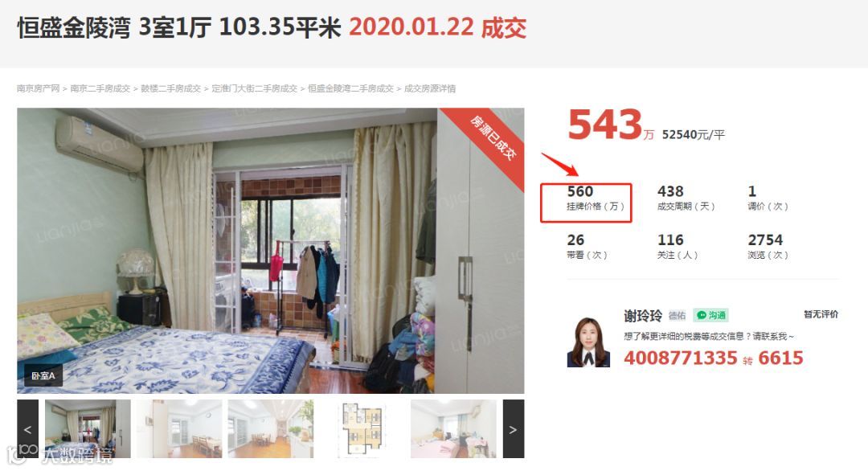Select the pink bedroom thumbnail
The width and height of the screenshot is (868, 471).
pyautogui.click(x=454, y=429)
